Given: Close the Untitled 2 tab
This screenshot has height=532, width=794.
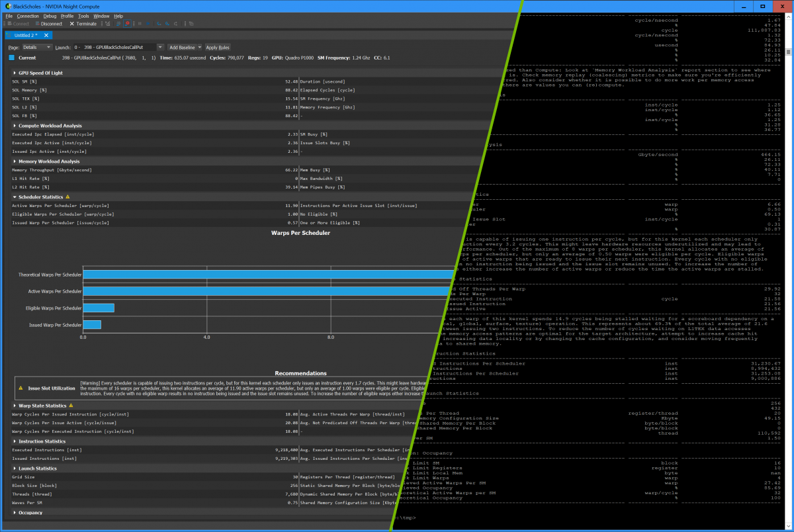Looking at the screenshot, I should pos(46,35).
